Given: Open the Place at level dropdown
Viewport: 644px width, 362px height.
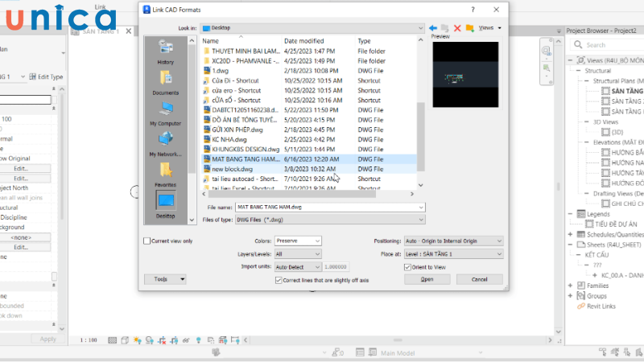Looking at the screenshot, I should tap(453, 254).
